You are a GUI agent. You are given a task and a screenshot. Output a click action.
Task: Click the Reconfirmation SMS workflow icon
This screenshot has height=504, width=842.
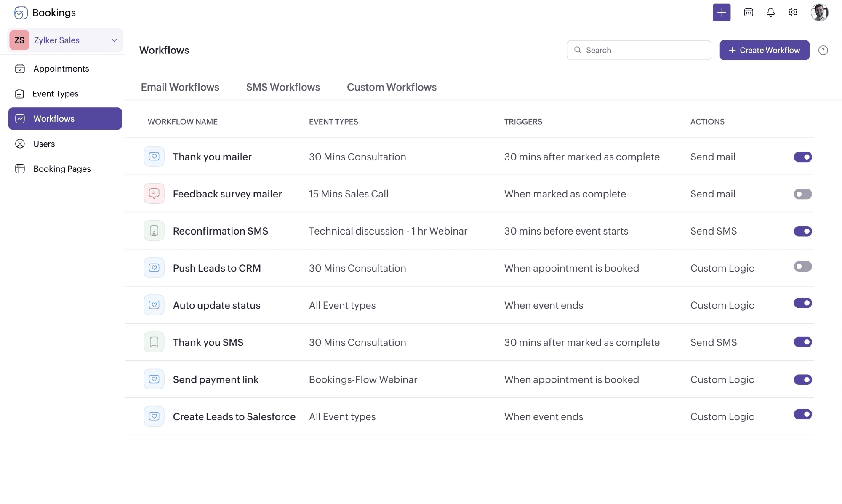[154, 231]
